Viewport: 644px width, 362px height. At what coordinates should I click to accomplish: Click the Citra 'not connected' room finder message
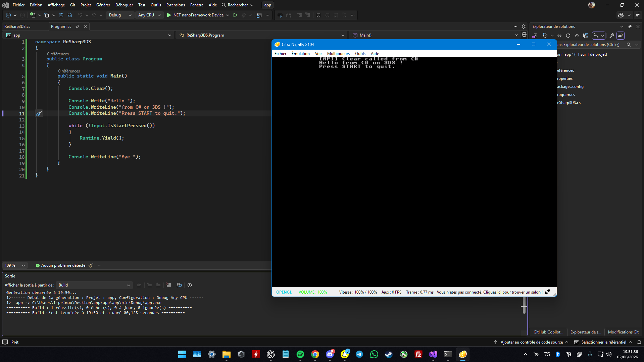tap(490, 292)
